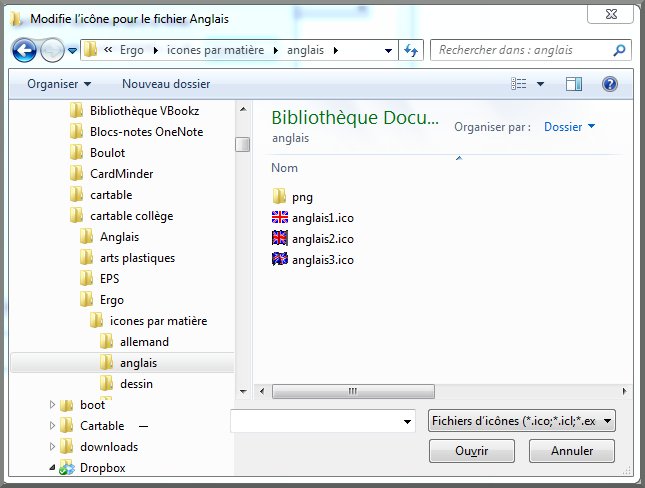
Task: Click the search magnifier icon
Action: 620,49
